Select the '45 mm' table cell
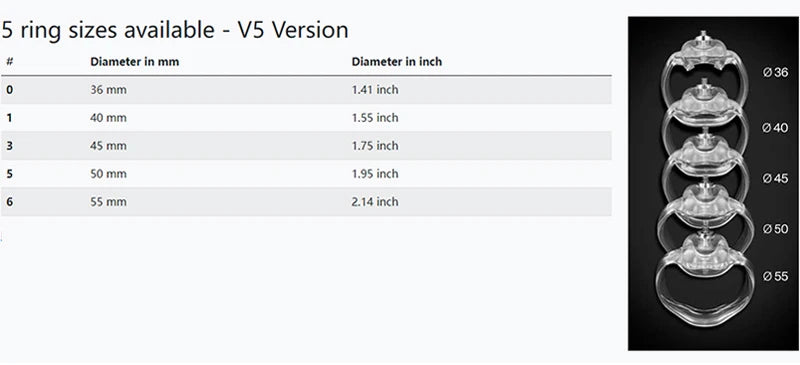The height and width of the screenshot is (365, 800). 108,146
